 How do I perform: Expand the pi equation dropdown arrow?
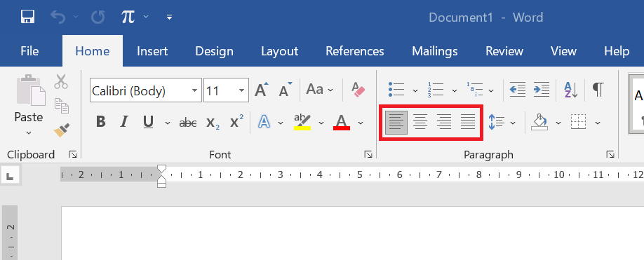pyautogui.click(x=146, y=17)
